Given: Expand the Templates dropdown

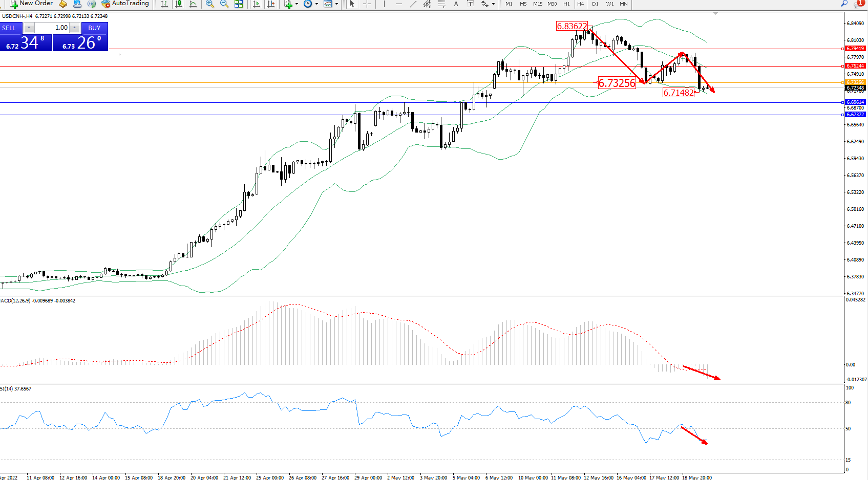Looking at the screenshot, I should [x=330, y=4].
